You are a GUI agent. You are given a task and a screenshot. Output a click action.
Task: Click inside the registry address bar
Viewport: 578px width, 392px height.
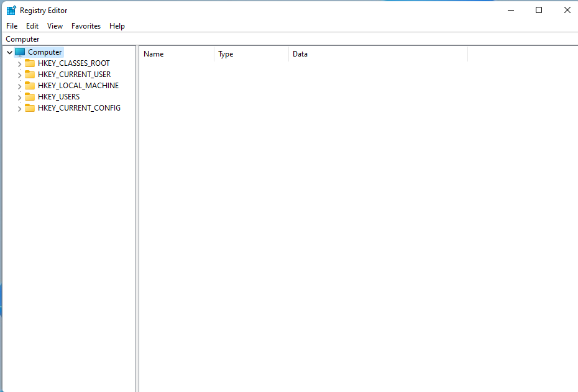[249, 39]
